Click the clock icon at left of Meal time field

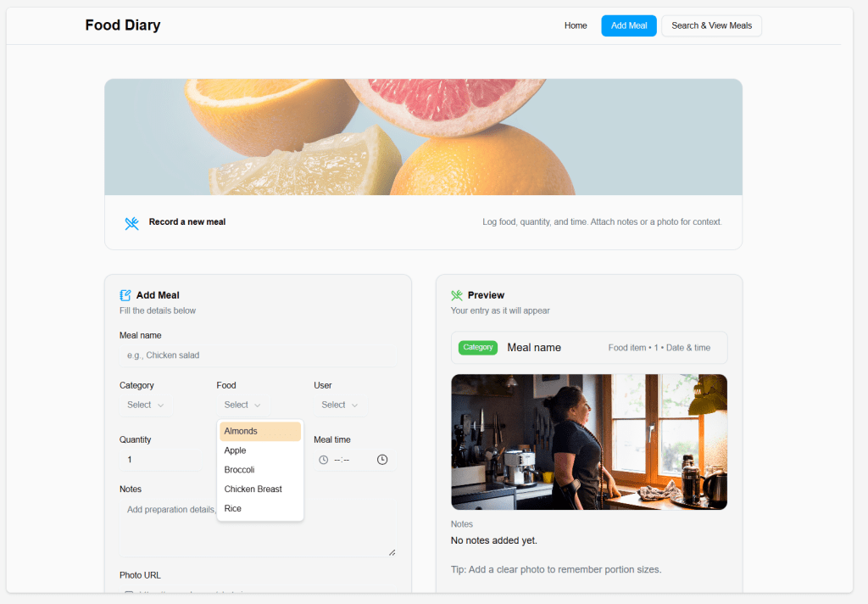[323, 460]
